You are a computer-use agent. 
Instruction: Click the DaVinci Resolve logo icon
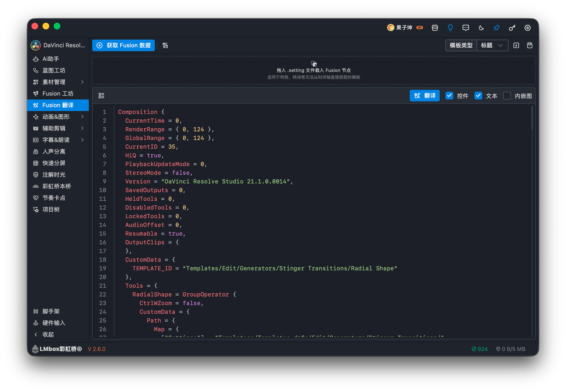tap(36, 45)
